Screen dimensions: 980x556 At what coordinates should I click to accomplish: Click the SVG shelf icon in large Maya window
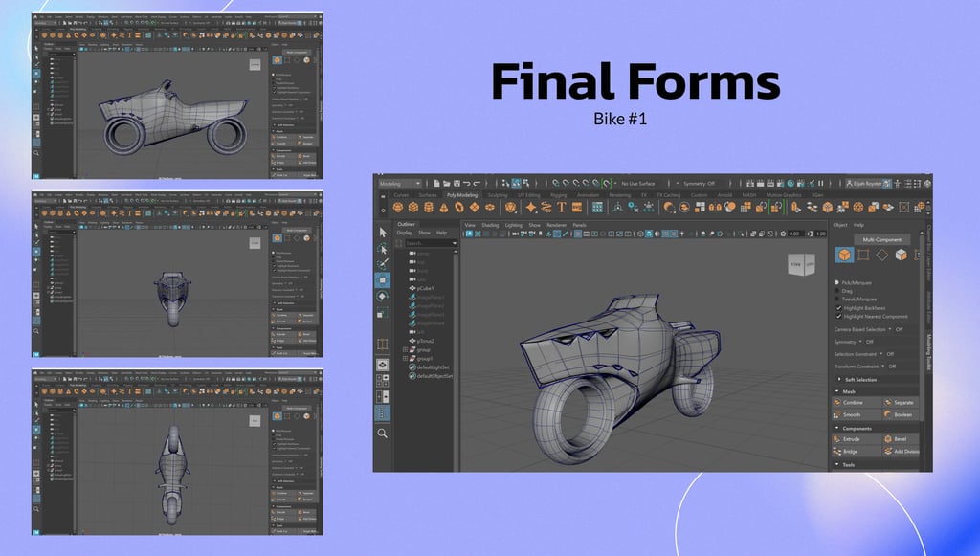point(576,208)
